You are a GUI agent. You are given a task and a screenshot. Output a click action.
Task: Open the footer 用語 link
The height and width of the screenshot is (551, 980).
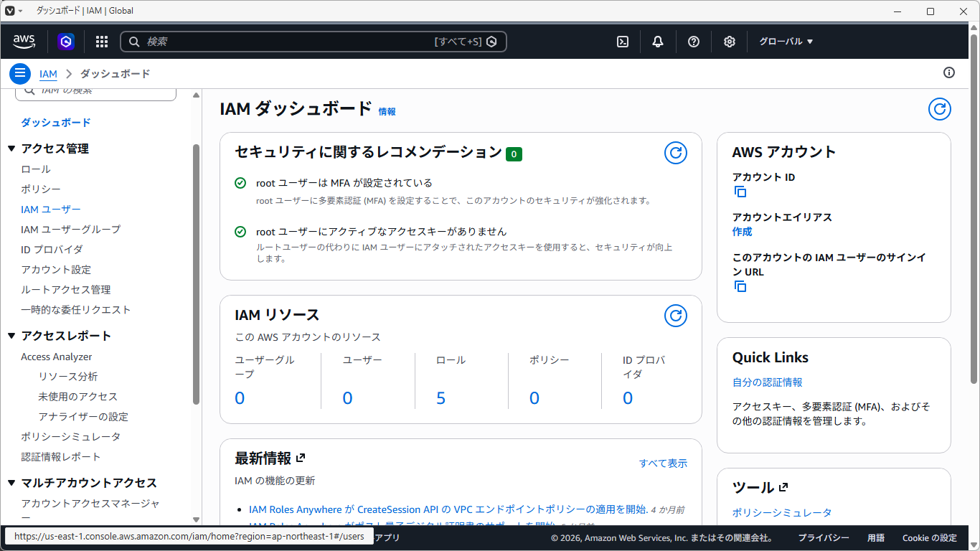point(876,537)
